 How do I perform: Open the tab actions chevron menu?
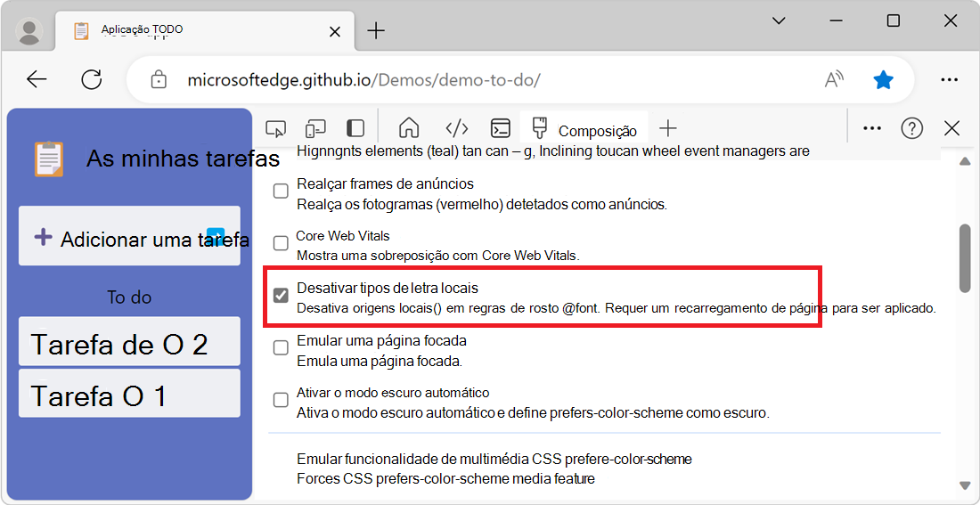point(779,21)
